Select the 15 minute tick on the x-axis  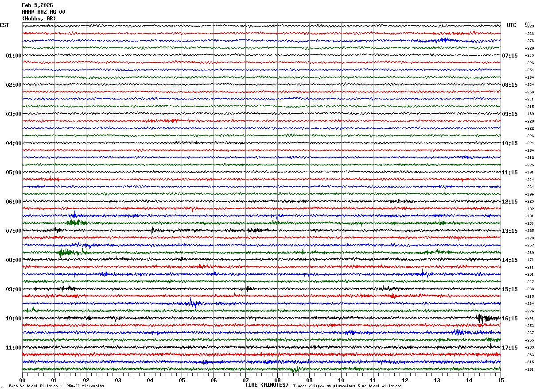click(x=500, y=380)
